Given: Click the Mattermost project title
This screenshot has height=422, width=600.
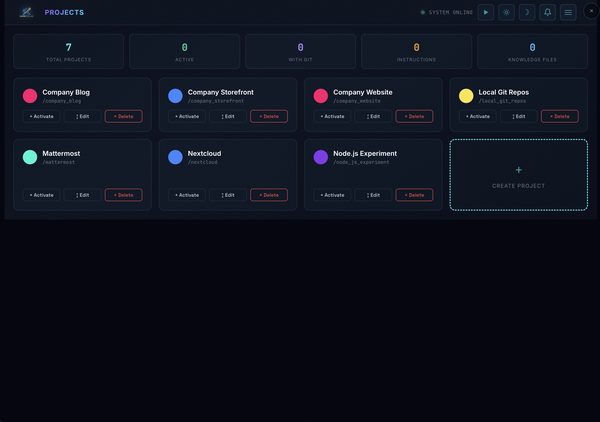Looking at the screenshot, I should click(61, 153).
